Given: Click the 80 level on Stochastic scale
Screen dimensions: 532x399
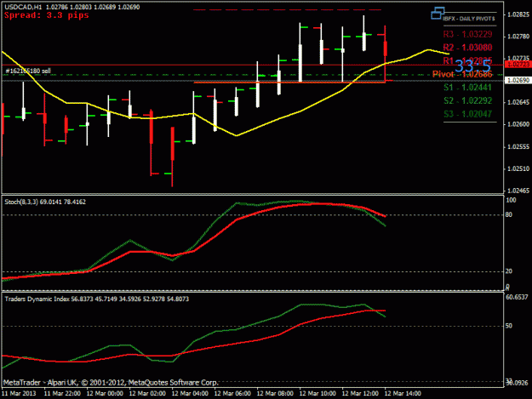Looking at the screenshot, I should coord(509,215).
